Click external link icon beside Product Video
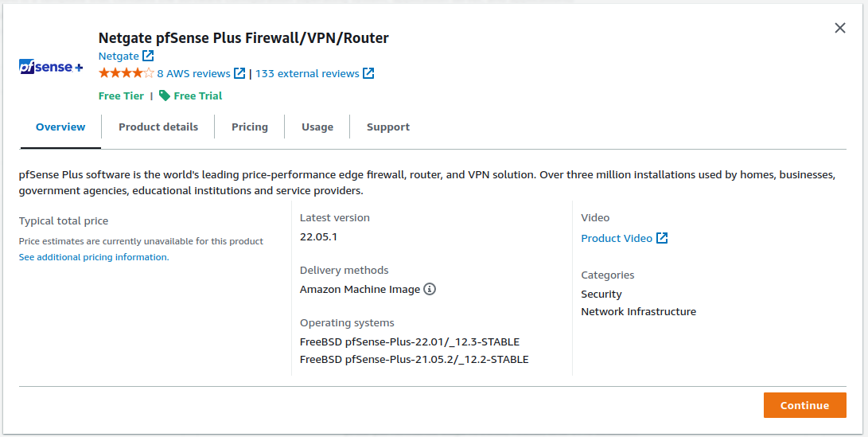The height and width of the screenshot is (437, 868). point(662,238)
